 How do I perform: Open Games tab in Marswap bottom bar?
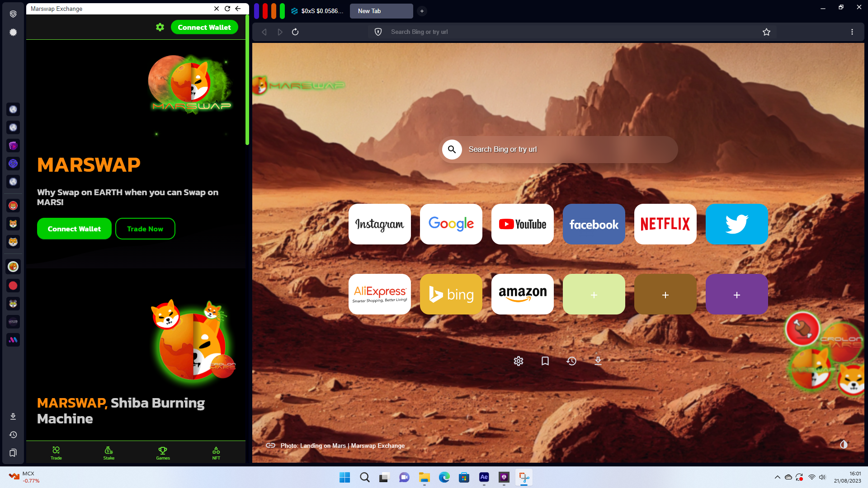(x=163, y=453)
